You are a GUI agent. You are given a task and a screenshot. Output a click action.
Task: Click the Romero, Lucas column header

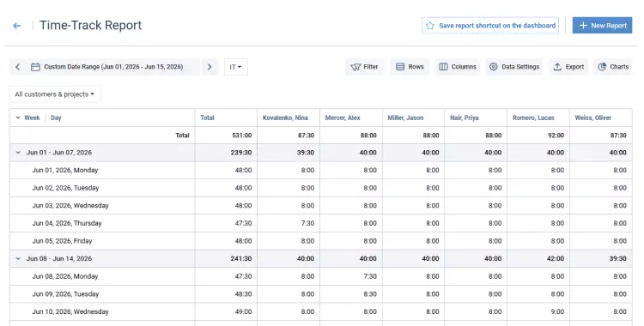538,118
